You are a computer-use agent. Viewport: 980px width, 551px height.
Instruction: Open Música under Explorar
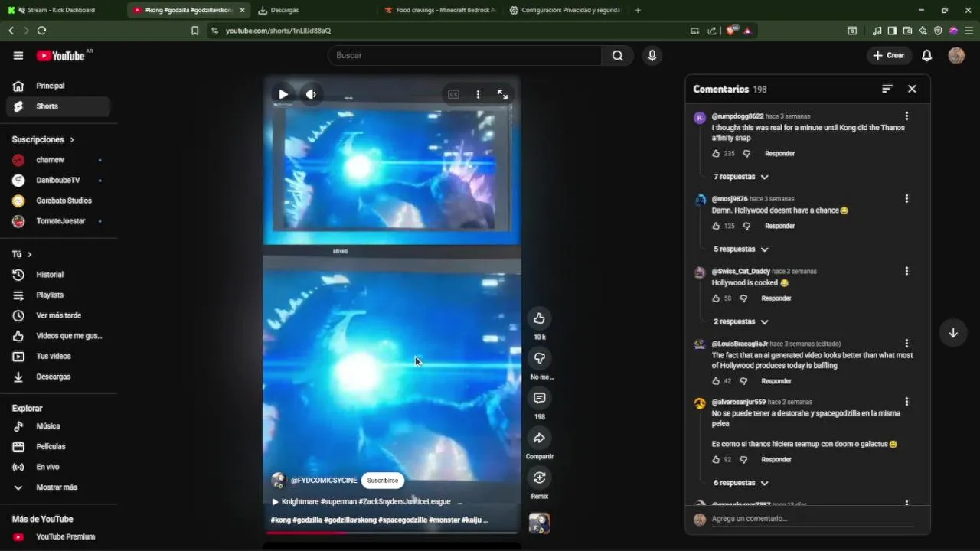coord(58,426)
